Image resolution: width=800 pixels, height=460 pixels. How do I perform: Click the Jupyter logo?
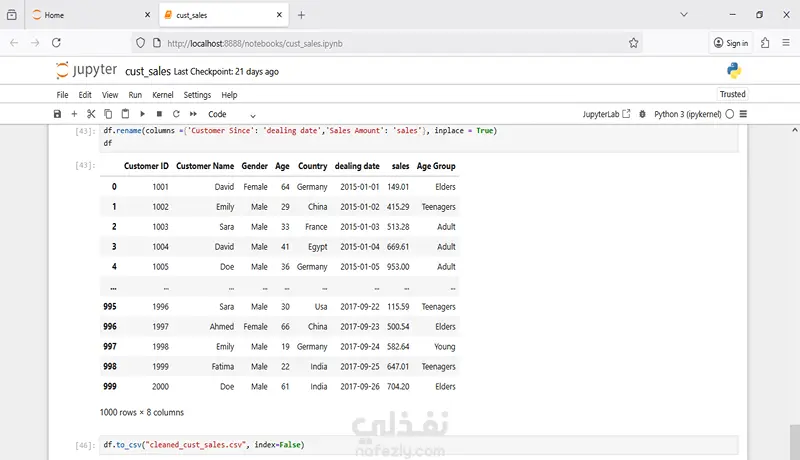(x=86, y=70)
